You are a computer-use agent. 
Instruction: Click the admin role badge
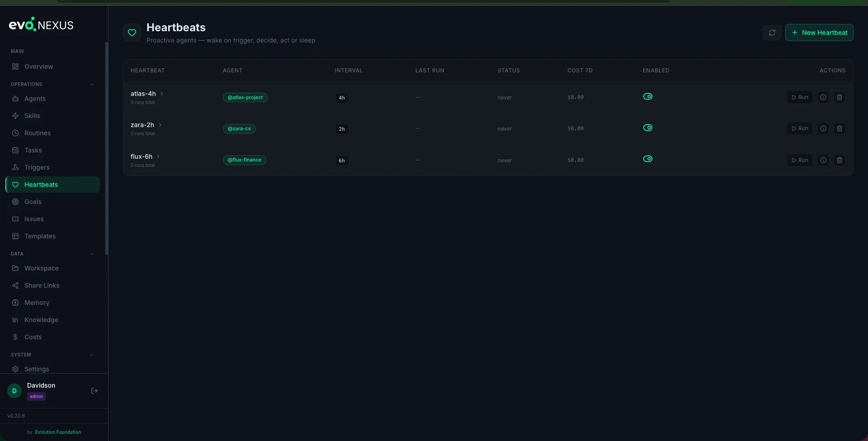click(36, 397)
